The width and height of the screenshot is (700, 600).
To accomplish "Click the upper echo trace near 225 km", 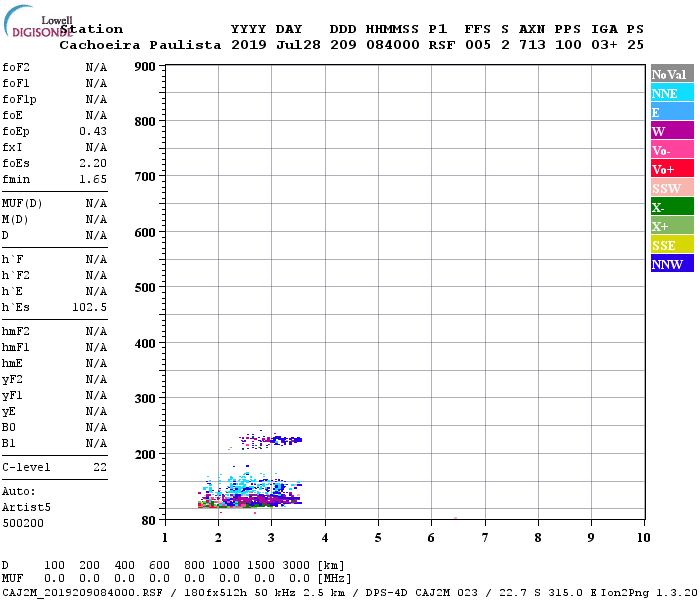I will pos(271,441).
